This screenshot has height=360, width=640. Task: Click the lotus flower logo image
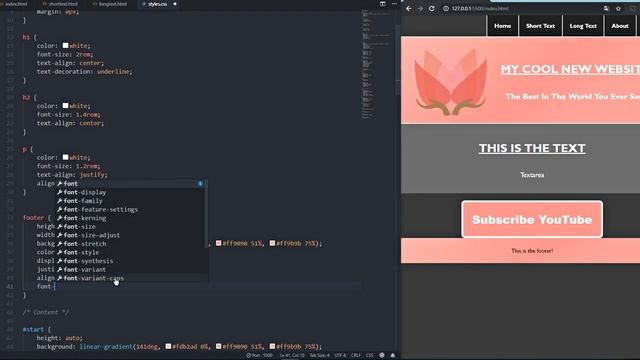451,82
